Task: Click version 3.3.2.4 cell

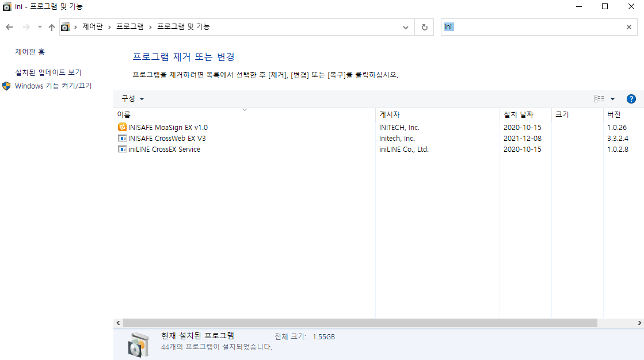Action: (x=618, y=139)
